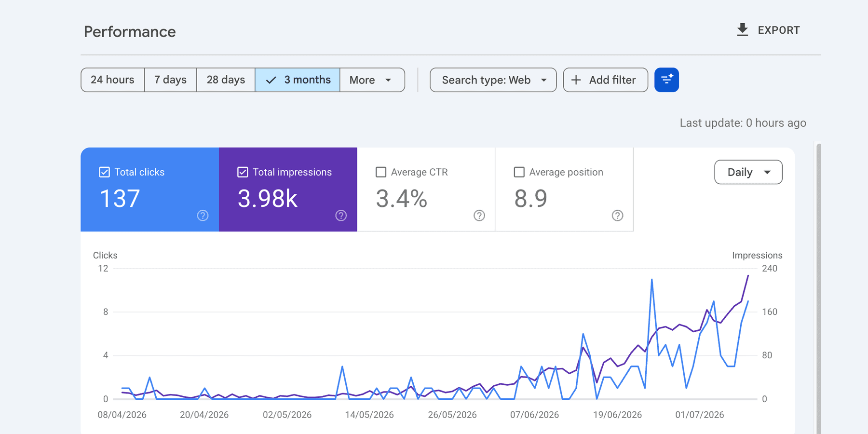Viewport: 868px width, 434px height.
Task: Click the 160 impressions axis value
Action: pyautogui.click(x=770, y=312)
